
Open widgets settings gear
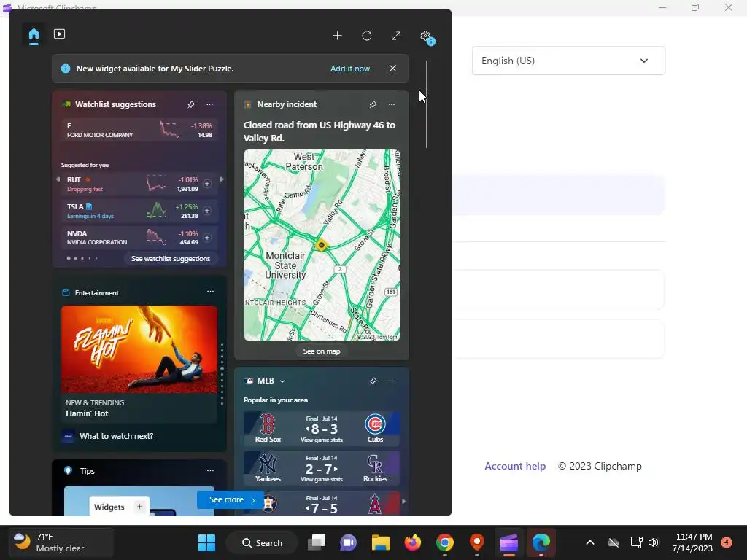pos(425,36)
